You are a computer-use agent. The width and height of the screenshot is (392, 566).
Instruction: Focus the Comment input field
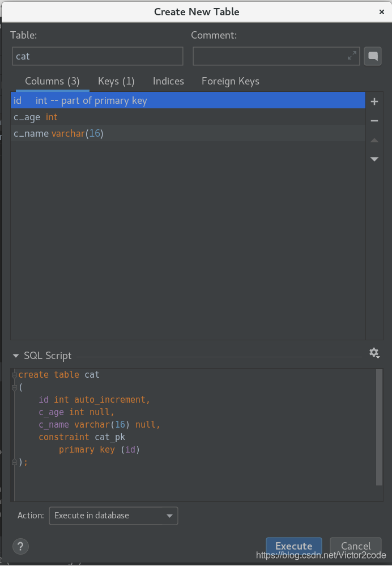(x=276, y=56)
